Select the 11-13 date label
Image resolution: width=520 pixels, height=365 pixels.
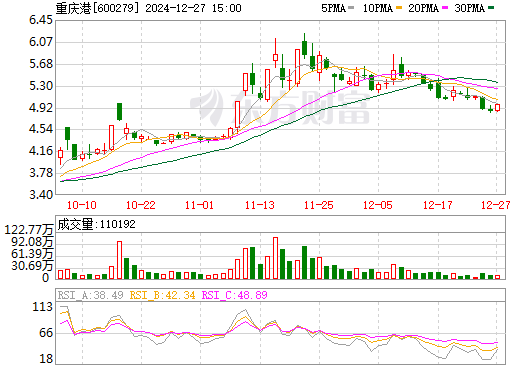point(260,205)
